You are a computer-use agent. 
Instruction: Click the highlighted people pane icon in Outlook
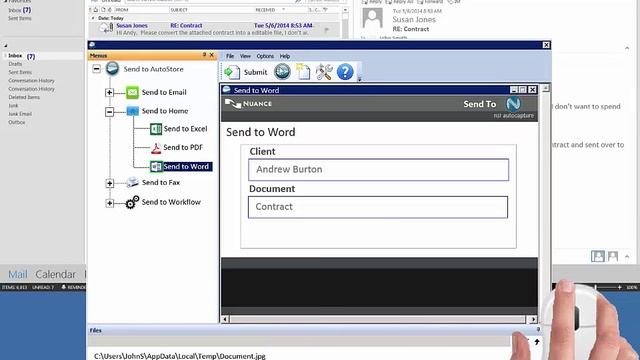[598, 256]
